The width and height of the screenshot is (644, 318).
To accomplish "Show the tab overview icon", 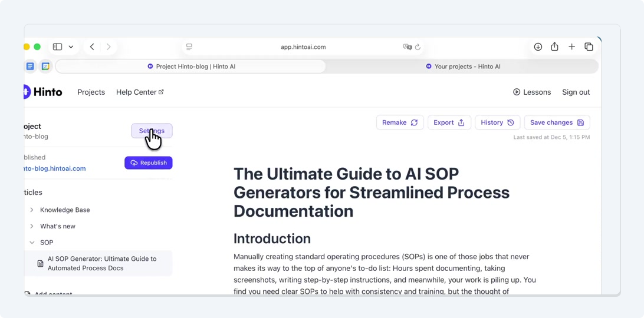I will (x=589, y=47).
